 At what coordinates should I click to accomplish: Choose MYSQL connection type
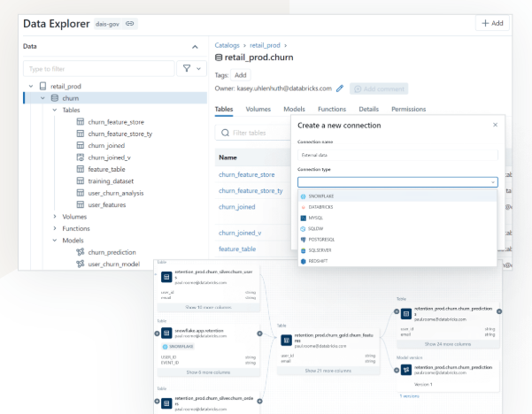(397, 218)
